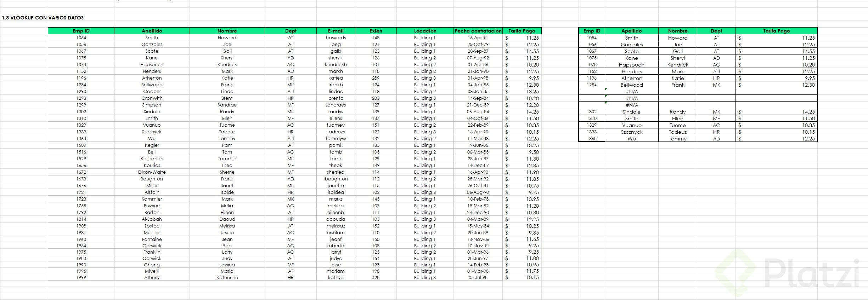Click the Exten value 428
This screenshot has height=300, width=868.
click(376, 278)
